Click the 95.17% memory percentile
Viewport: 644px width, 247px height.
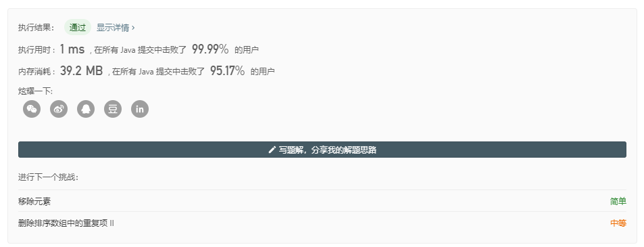(x=228, y=70)
